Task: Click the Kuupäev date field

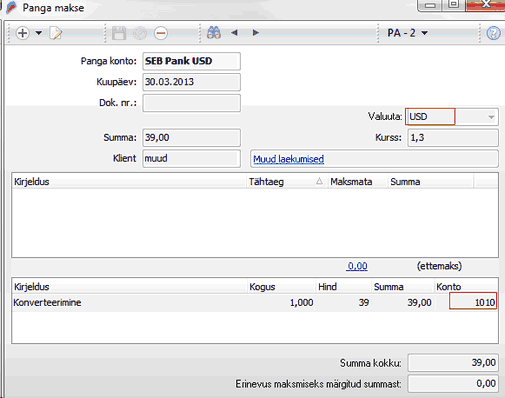Action: (x=192, y=82)
